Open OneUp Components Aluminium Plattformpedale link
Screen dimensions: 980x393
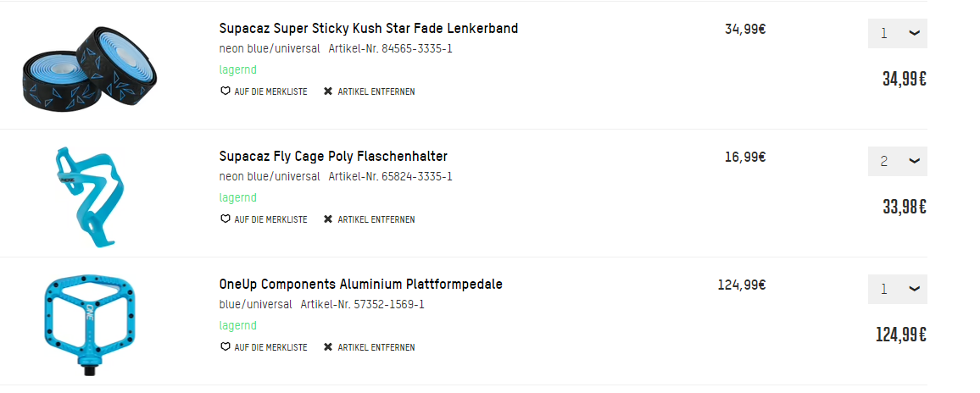click(x=360, y=285)
